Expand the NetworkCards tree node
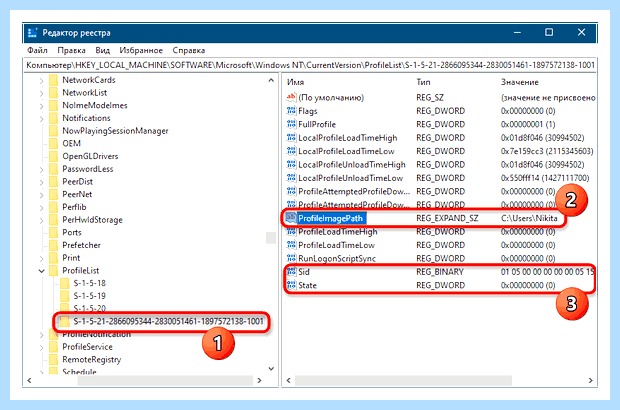 42,80
